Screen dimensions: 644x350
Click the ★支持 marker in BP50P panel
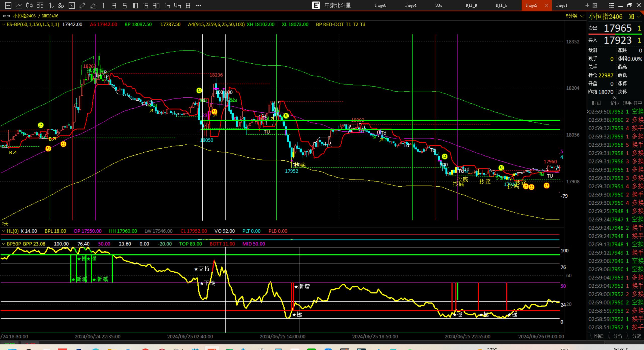coord(202,269)
